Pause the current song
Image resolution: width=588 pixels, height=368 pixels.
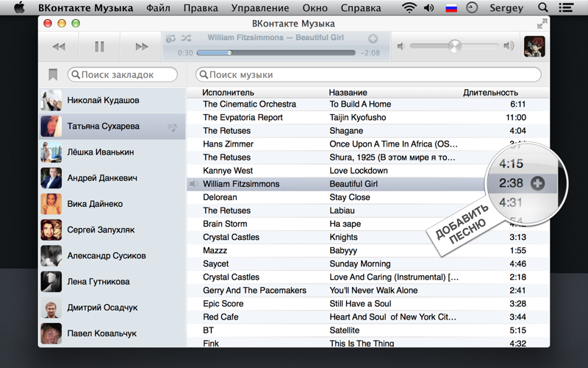point(99,46)
